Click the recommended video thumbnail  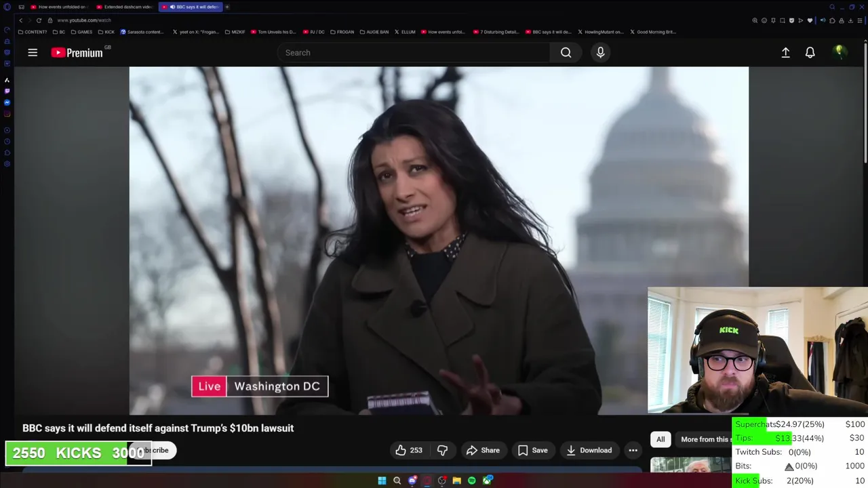coord(690,465)
